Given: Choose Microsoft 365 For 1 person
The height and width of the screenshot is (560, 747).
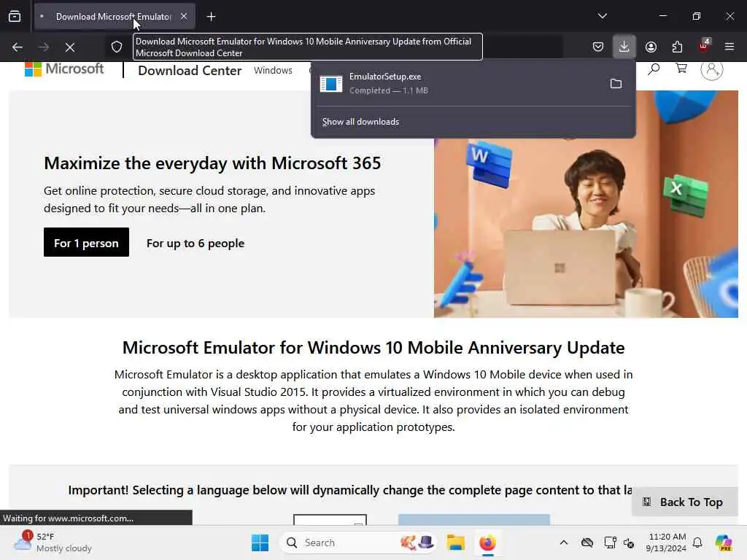Looking at the screenshot, I should (86, 242).
